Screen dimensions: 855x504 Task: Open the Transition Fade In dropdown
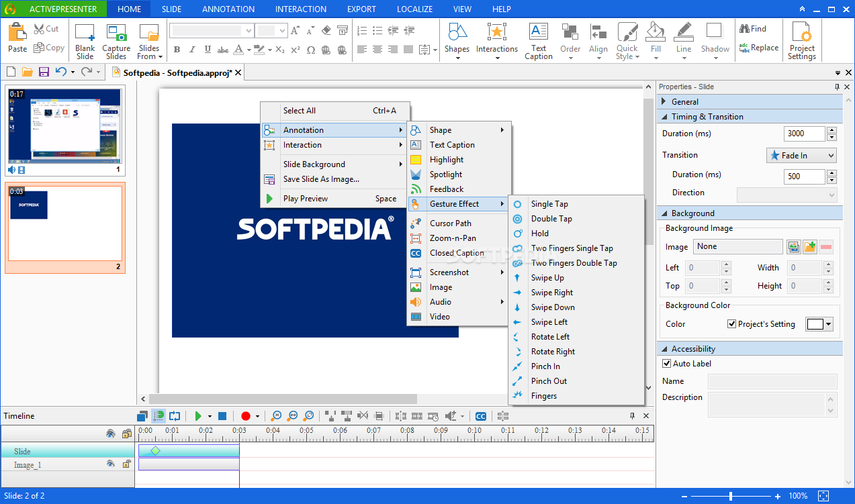pyautogui.click(x=801, y=156)
